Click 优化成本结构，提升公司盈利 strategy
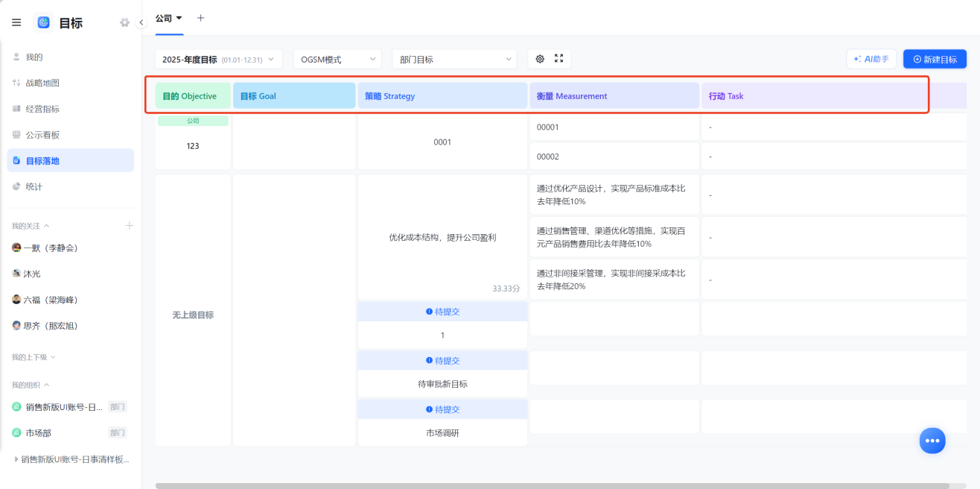Viewport: 980px width, 489px height. (442, 237)
